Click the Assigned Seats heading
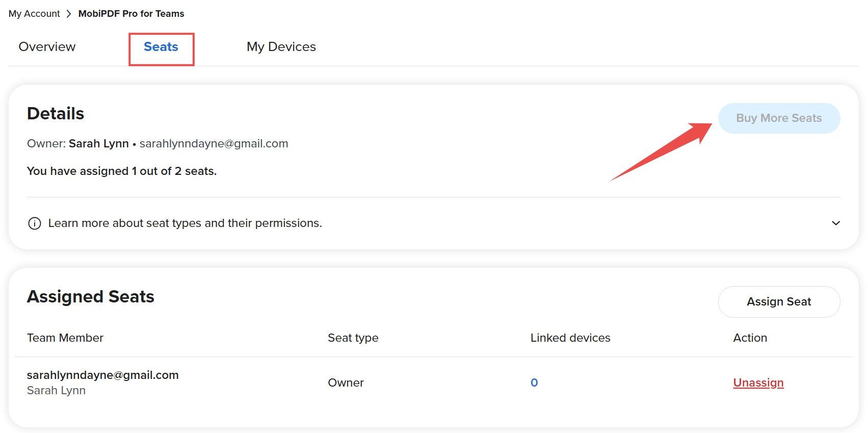The width and height of the screenshot is (868, 433). (x=91, y=297)
